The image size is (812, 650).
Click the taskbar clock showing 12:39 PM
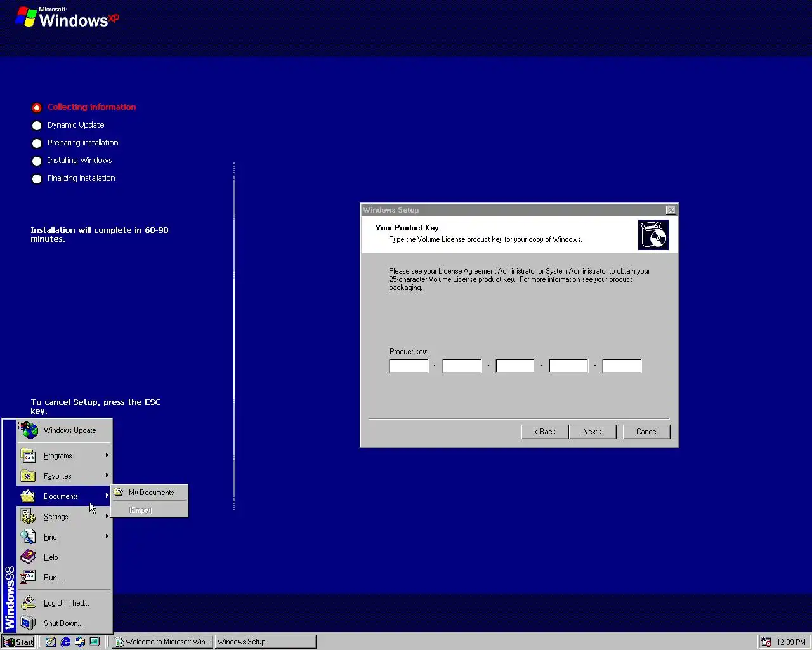click(x=791, y=642)
